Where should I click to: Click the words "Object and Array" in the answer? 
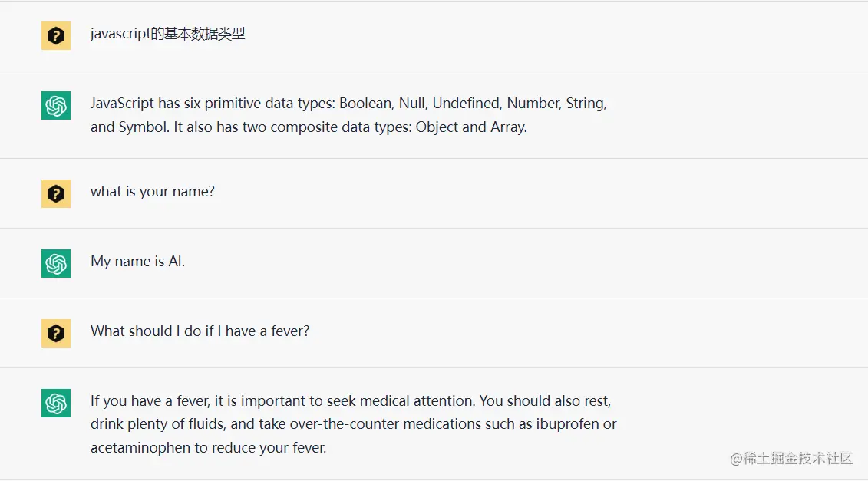[x=470, y=127]
